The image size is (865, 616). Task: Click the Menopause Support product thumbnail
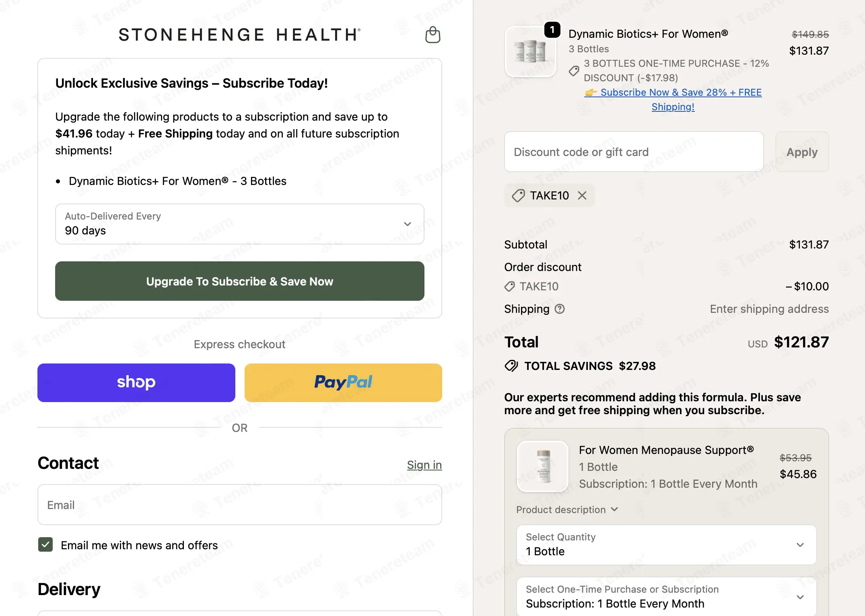(x=543, y=466)
